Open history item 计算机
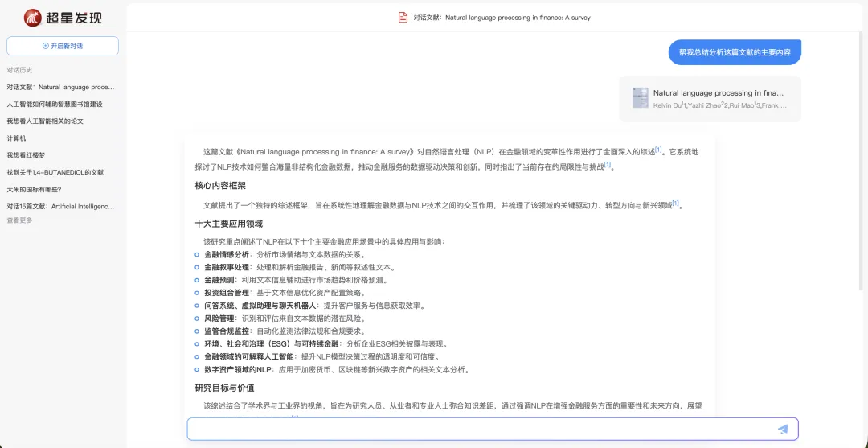 tap(16, 138)
